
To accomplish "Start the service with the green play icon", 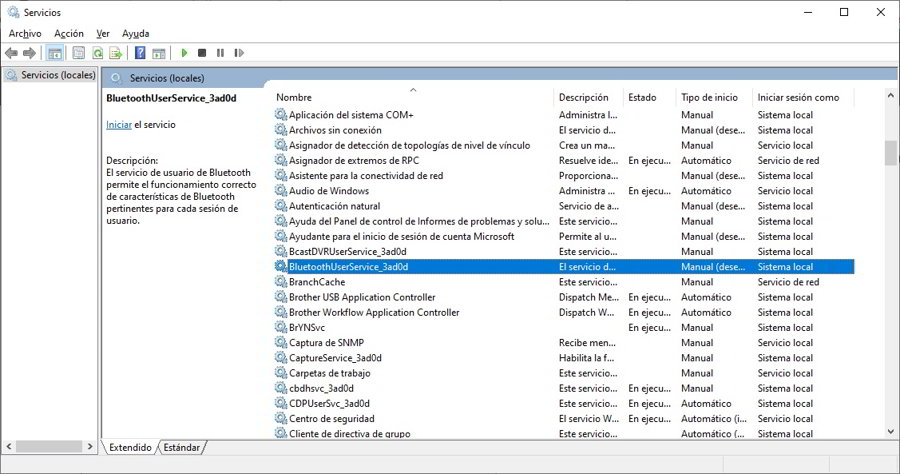I will tap(184, 53).
